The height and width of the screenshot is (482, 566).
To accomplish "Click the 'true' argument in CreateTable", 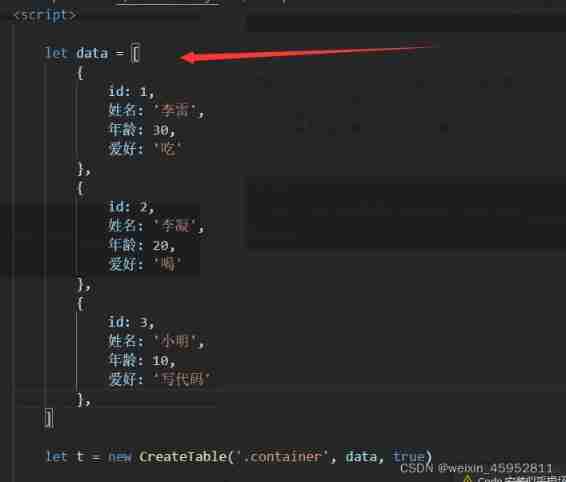I will click(408, 457).
